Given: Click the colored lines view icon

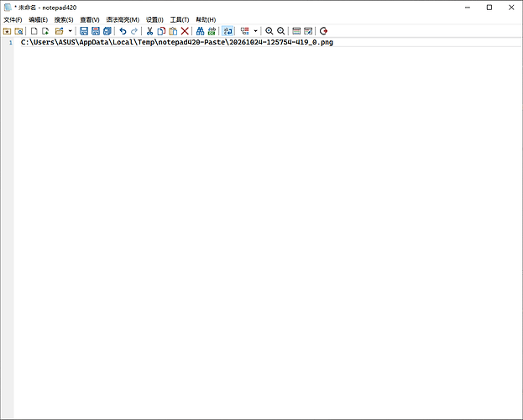Looking at the screenshot, I should pyautogui.click(x=296, y=31).
